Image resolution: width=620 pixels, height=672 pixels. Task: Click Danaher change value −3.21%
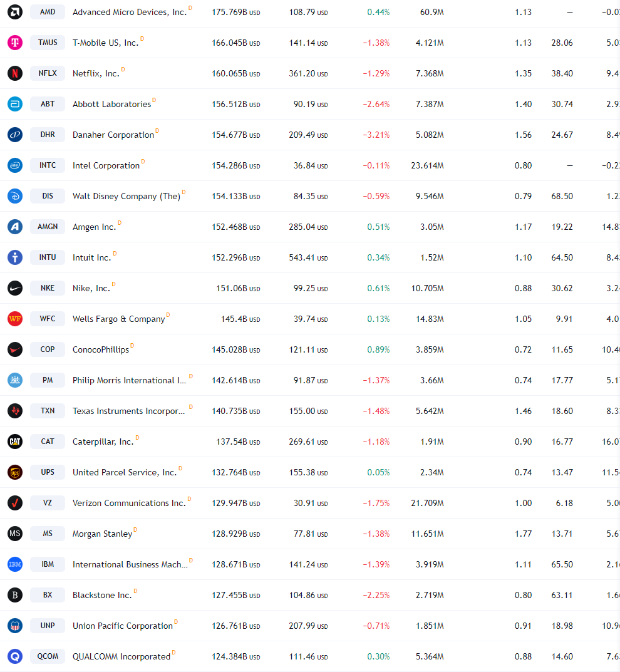click(376, 135)
